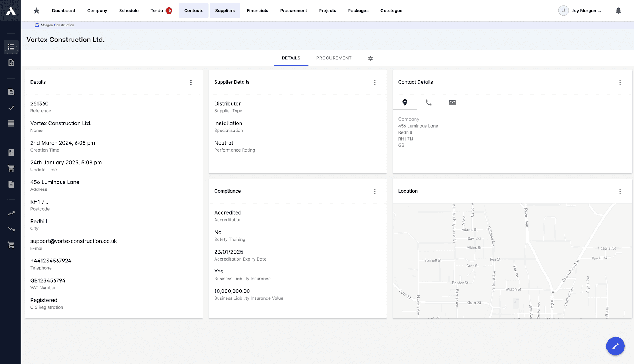Open the settings gear beside the Procurement tab
The image size is (634, 364).
tap(370, 58)
